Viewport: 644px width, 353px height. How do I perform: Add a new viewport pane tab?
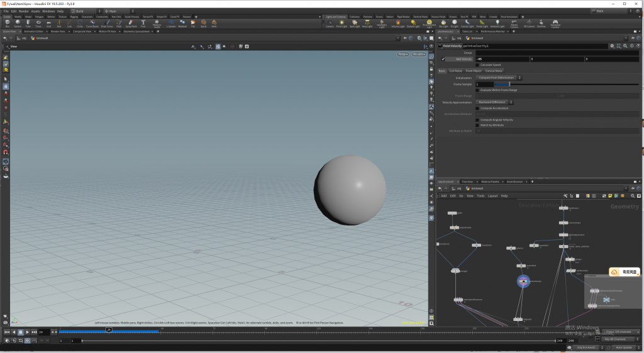pos(158,31)
